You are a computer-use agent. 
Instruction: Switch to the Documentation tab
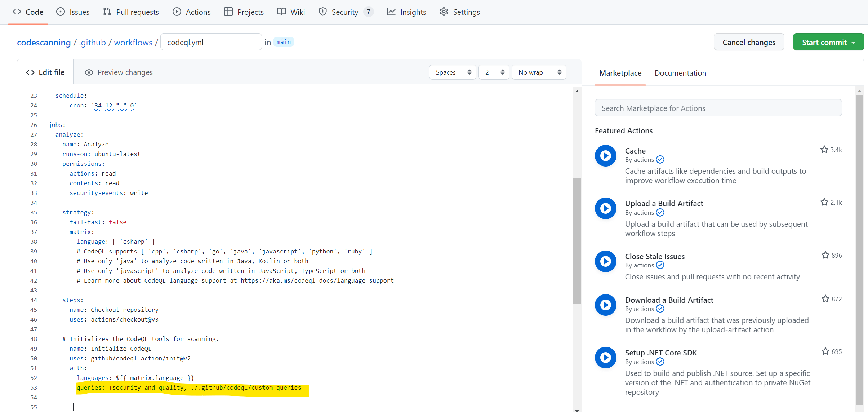point(680,73)
